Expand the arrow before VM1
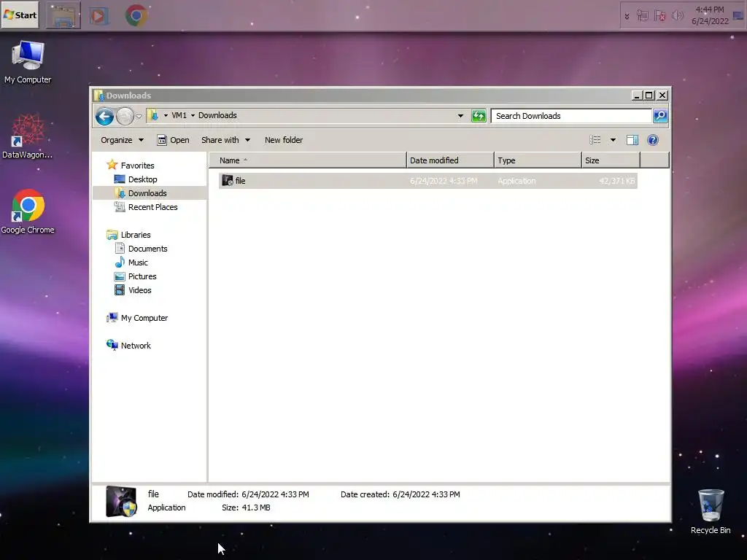Viewport: 747px width, 560px height. pos(166,115)
